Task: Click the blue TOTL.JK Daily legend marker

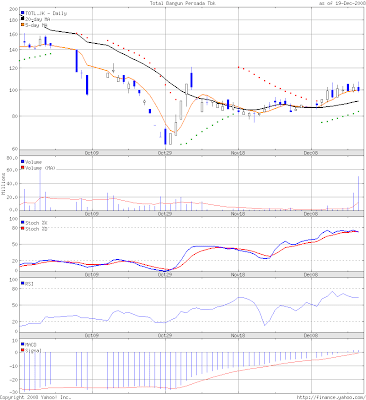Action: click(23, 13)
